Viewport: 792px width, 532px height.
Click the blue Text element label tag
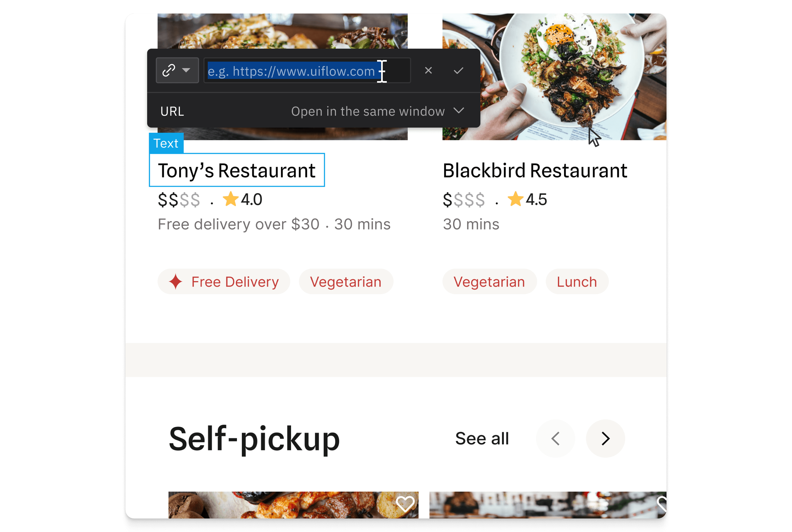[166, 143]
